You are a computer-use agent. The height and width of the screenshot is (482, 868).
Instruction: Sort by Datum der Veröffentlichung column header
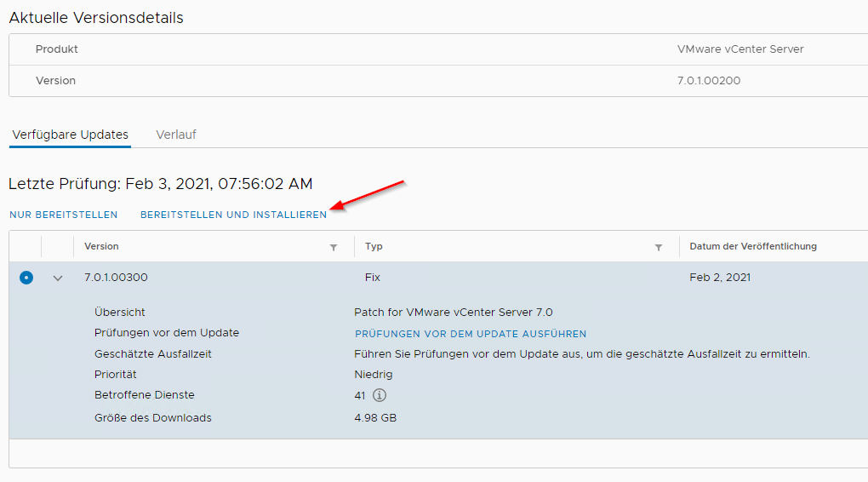pyautogui.click(x=753, y=246)
